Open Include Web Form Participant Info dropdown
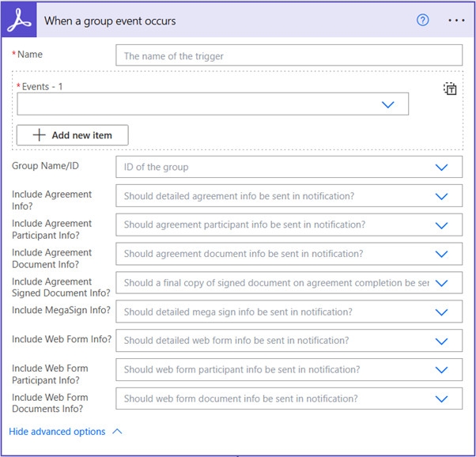The height and width of the screenshot is (457, 476). pyautogui.click(x=441, y=370)
